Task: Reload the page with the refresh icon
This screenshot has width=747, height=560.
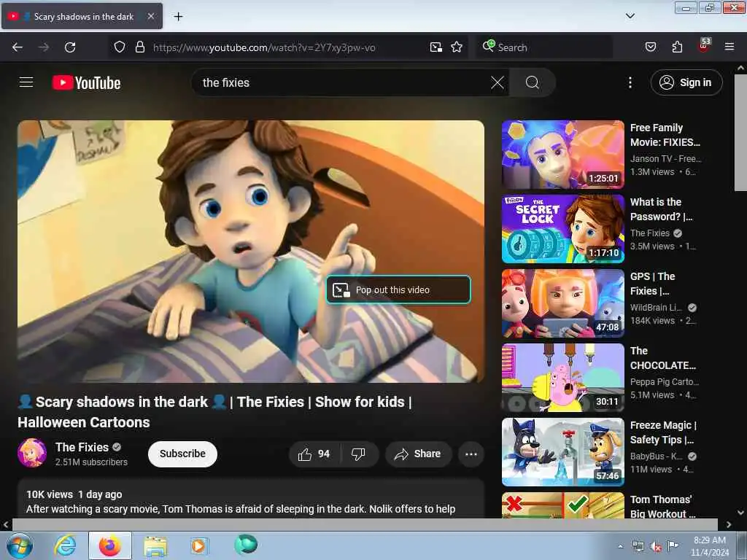Action: 70,47
